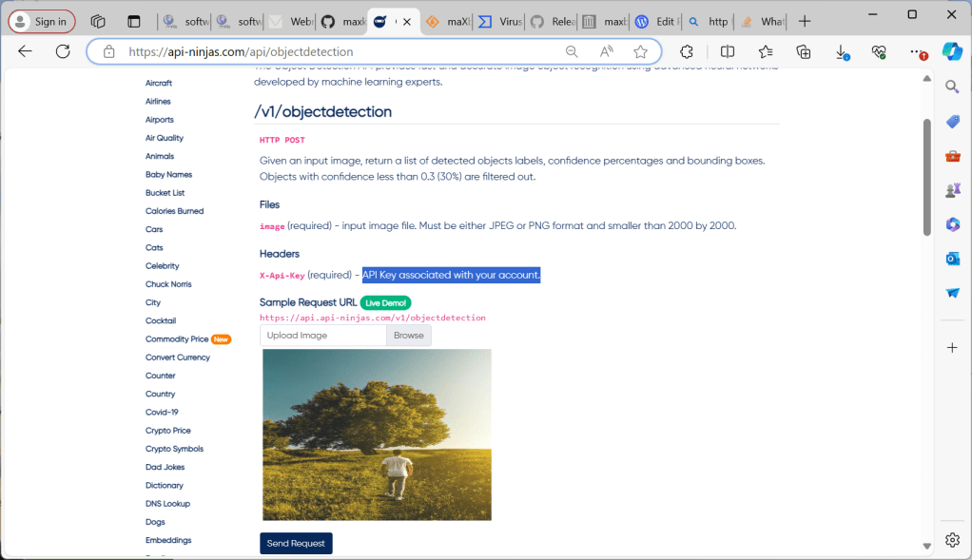Toggle Read aloud for this page
This screenshot has height=560, width=972.
pos(607,52)
